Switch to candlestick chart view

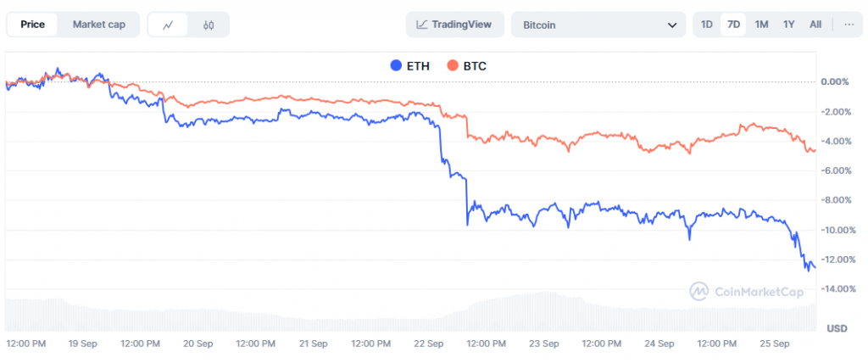tap(209, 25)
